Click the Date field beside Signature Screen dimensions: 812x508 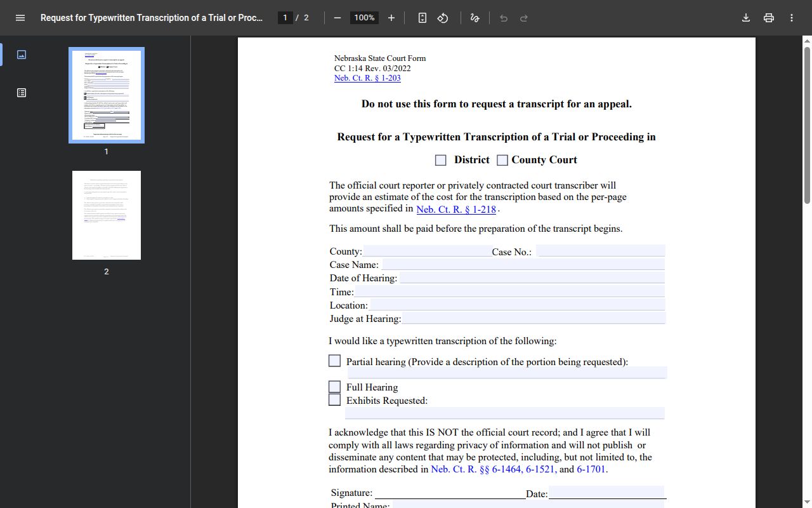pos(606,493)
